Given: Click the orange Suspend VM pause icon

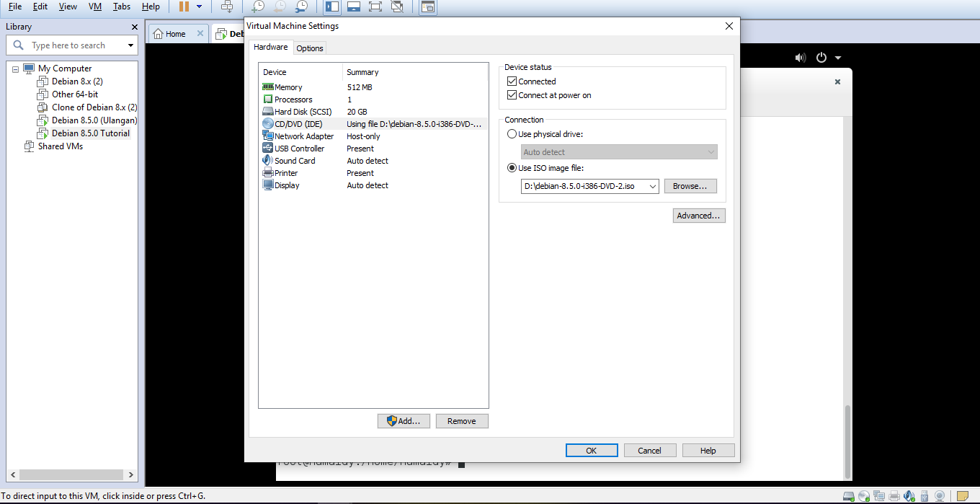Looking at the screenshot, I should tap(184, 6).
